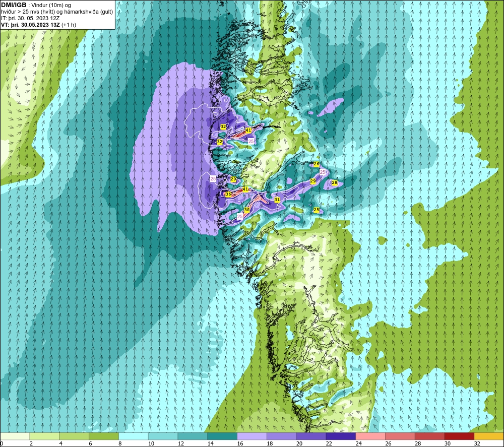This screenshot has height=447, width=504.
Task: Select the purple 20–22 m/s legend swatch
Action: (x=311, y=436)
